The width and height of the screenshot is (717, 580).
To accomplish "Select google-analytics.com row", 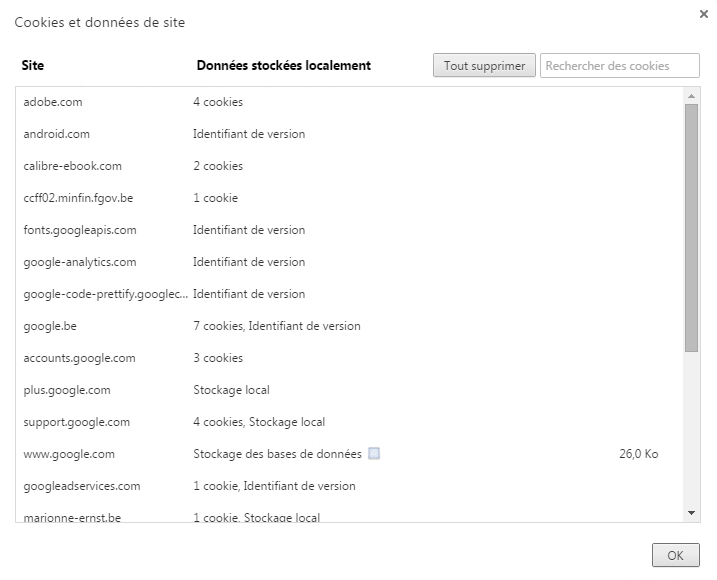I will click(x=350, y=262).
